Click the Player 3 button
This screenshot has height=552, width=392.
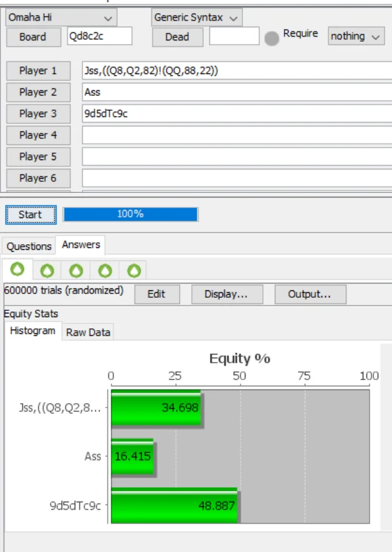click(38, 113)
